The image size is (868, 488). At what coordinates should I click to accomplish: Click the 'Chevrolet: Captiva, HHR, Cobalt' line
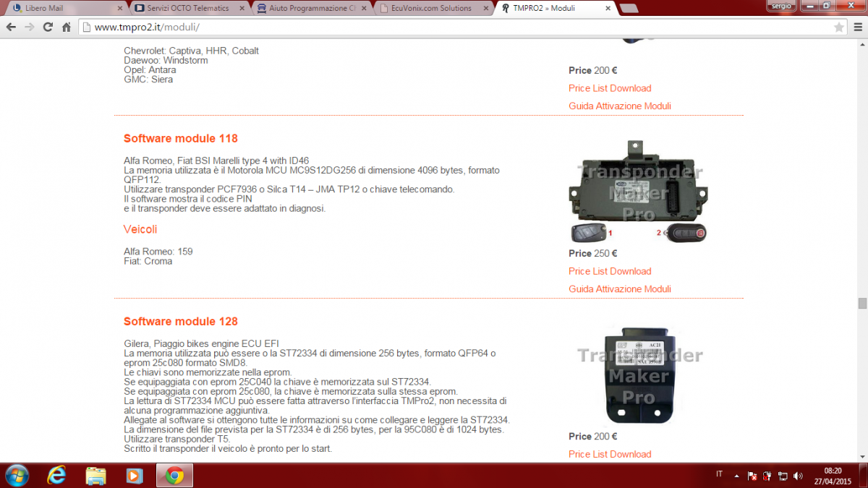(192, 51)
